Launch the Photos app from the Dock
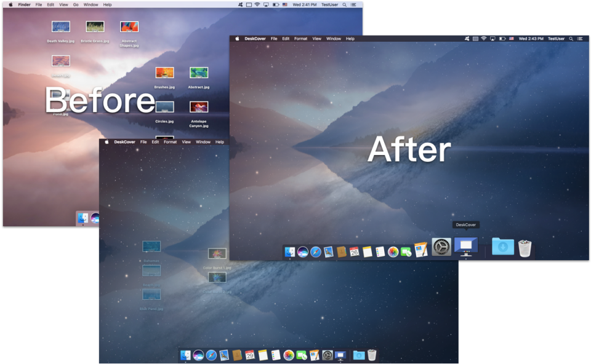Viewport: 591px width, 364px height. click(x=393, y=251)
